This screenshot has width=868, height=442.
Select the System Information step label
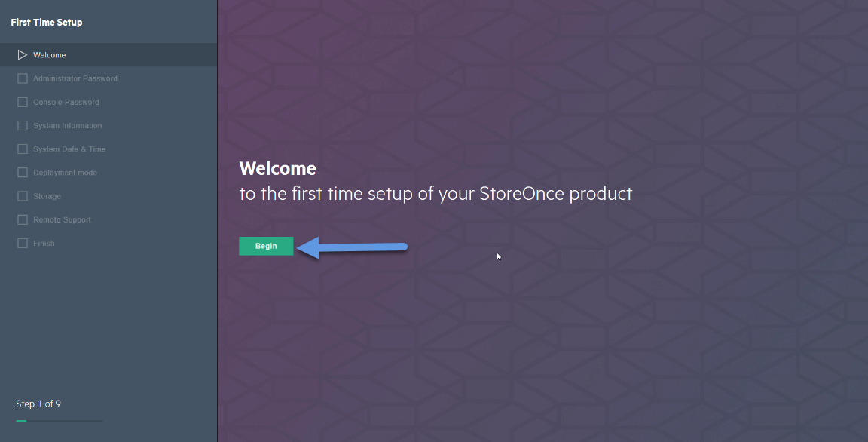pos(68,126)
